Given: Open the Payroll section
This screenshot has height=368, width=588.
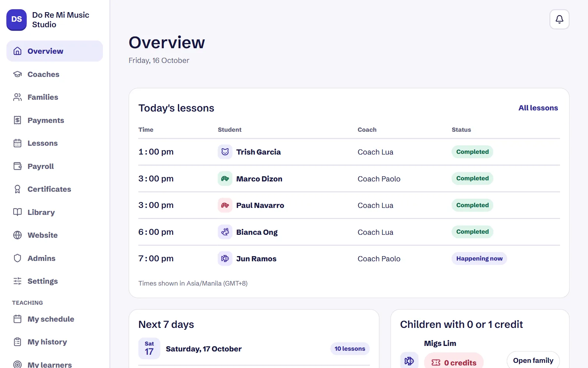Looking at the screenshot, I should [x=55, y=166].
